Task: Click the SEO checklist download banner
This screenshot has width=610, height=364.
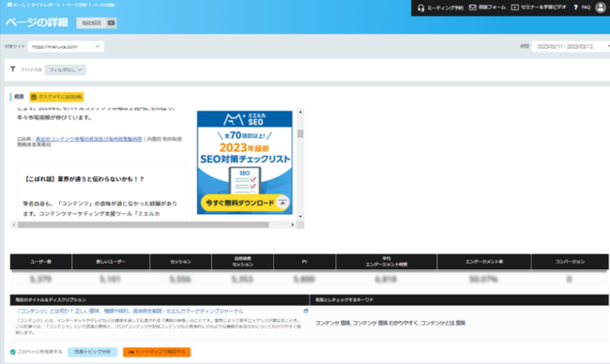Action: pyautogui.click(x=245, y=162)
